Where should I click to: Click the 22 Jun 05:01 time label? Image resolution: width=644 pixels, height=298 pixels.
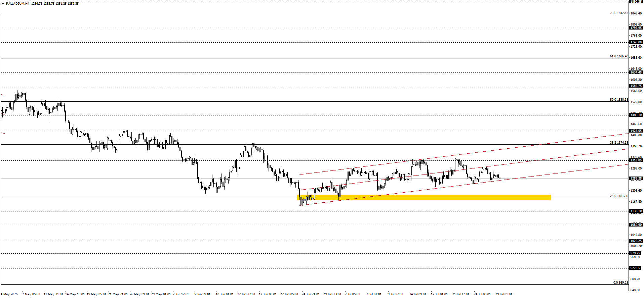coord(289,294)
